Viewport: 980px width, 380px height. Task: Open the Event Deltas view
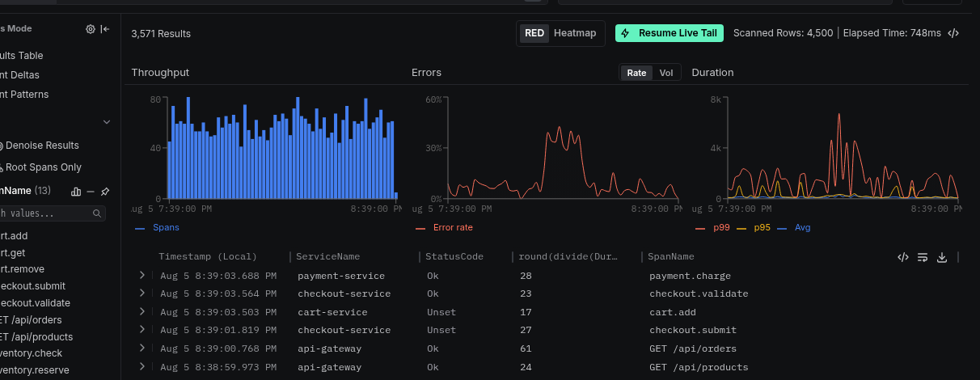(19, 75)
